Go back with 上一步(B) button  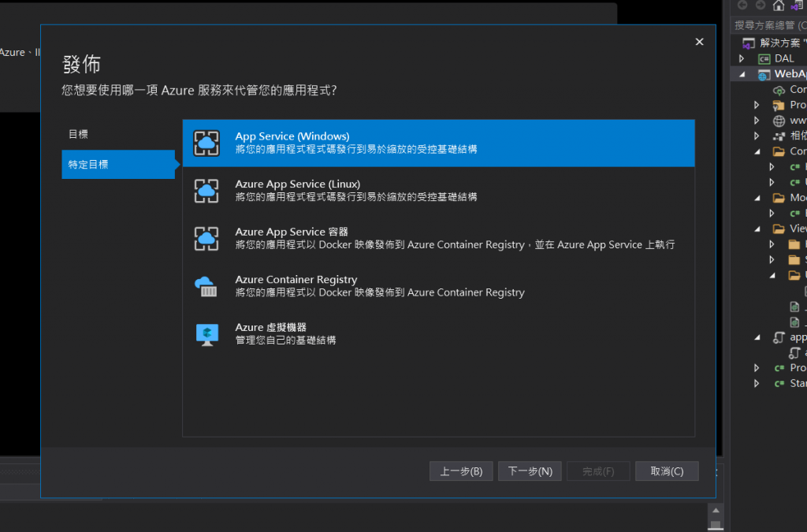point(461,471)
